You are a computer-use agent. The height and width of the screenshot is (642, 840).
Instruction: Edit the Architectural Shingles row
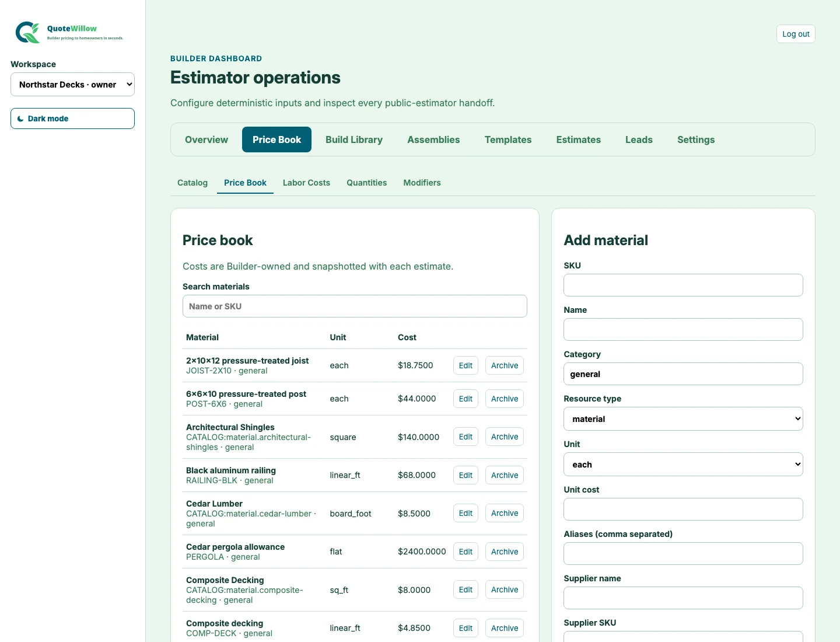click(466, 437)
